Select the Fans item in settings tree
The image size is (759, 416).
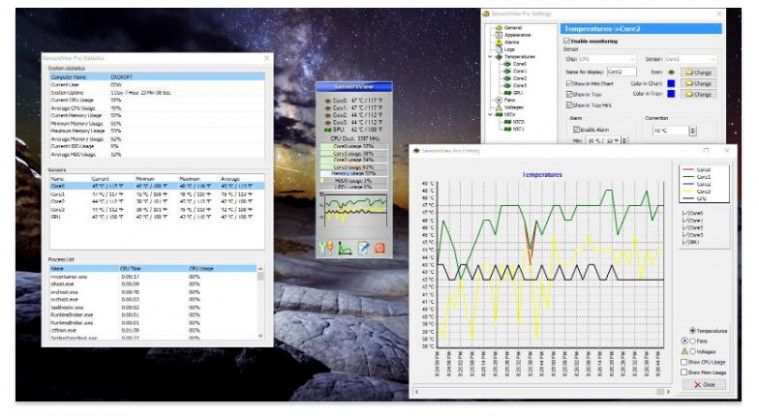(x=510, y=100)
